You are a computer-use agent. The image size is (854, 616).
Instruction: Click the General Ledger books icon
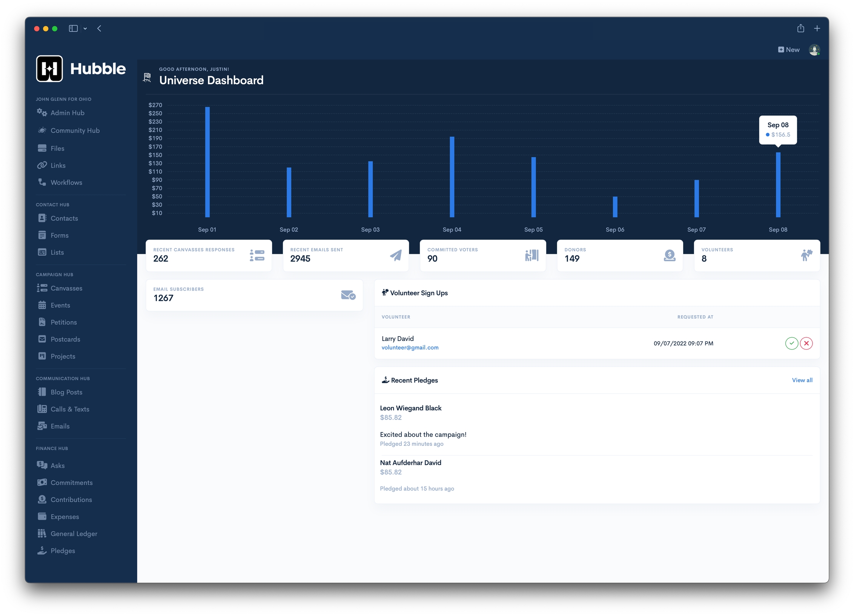point(42,534)
